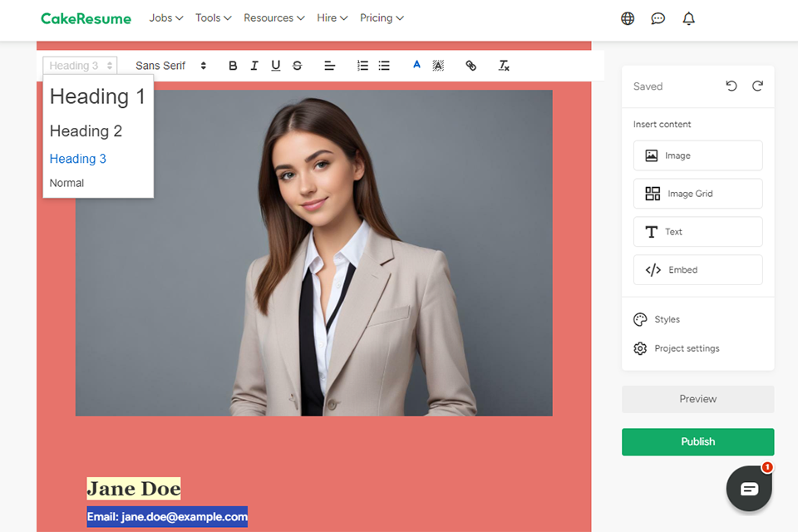Insert a hyperlink with the link icon
Viewport: 798px width, 532px height.
click(470, 66)
